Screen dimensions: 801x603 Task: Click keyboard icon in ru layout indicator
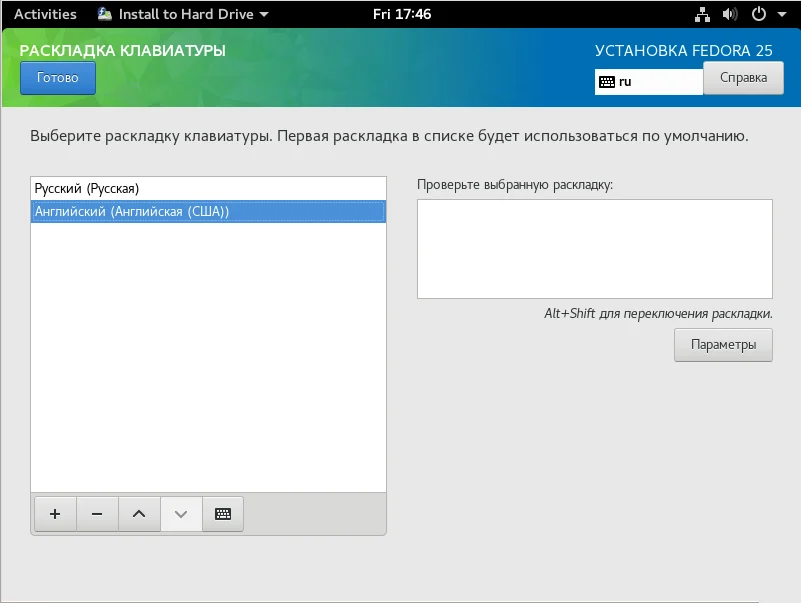tap(607, 82)
